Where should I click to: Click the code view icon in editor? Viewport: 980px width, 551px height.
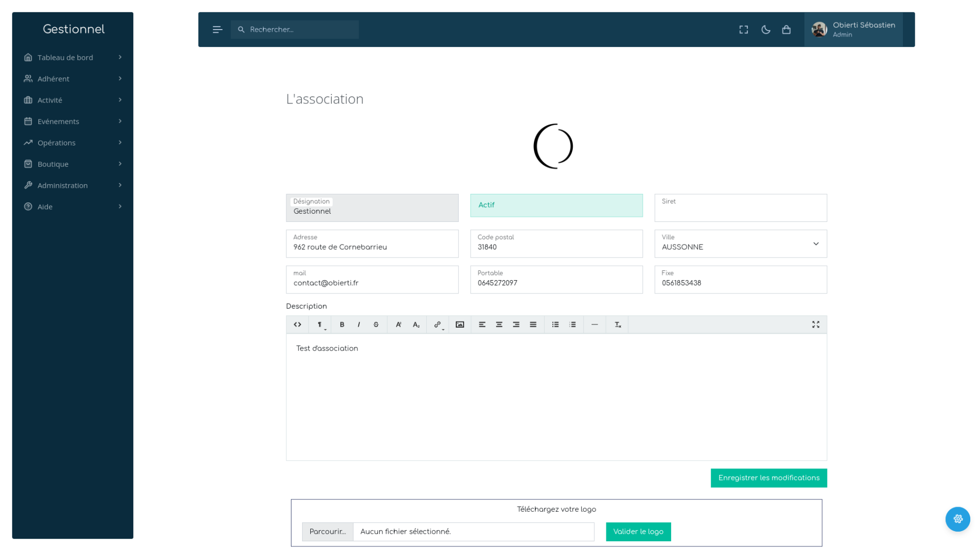coord(298,324)
